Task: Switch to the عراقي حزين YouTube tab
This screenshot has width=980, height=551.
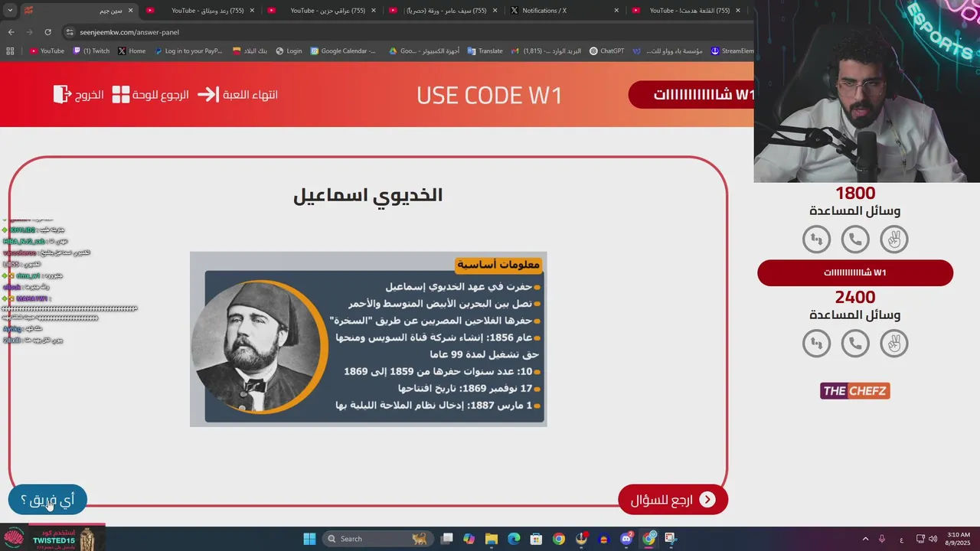Action: click(322, 11)
